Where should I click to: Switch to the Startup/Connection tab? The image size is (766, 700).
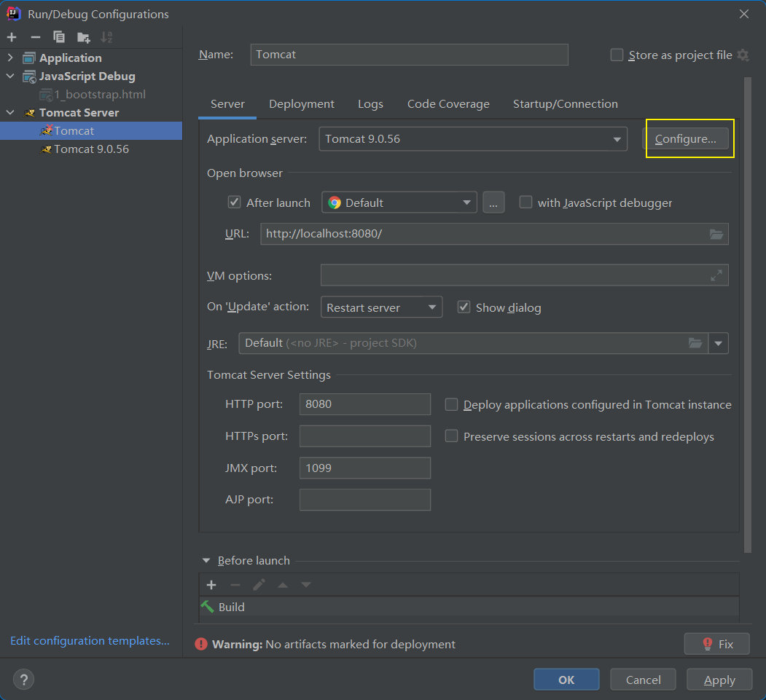tap(566, 104)
